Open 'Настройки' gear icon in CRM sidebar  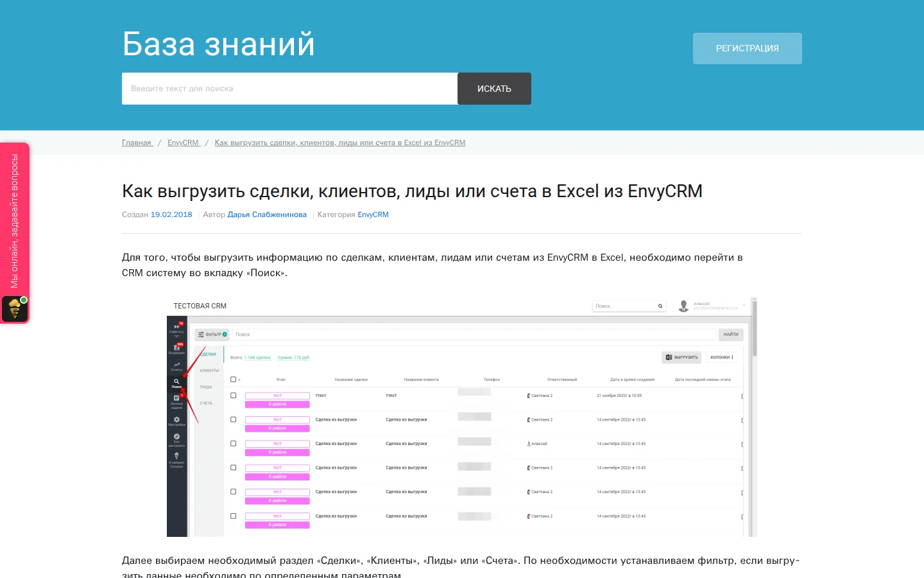point(176,421)
